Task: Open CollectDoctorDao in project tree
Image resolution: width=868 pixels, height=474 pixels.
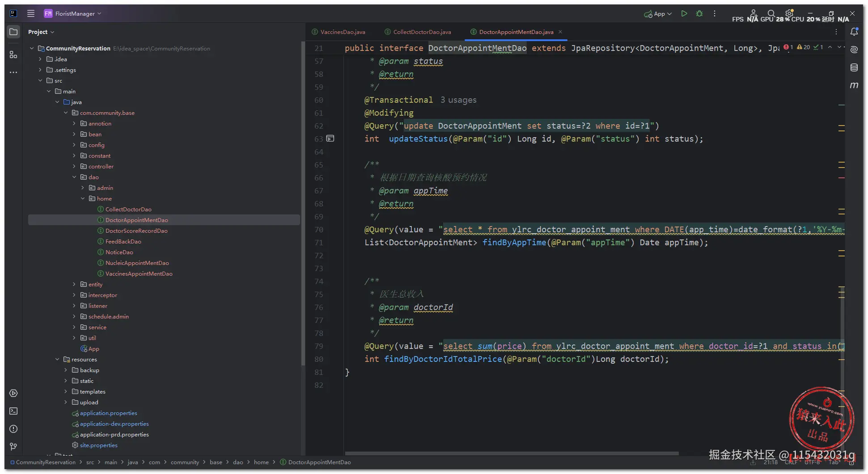Action: tap(128, 209)
